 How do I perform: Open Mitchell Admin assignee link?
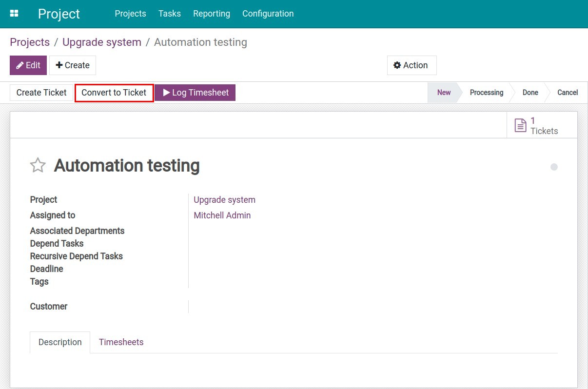pos(222,215)
